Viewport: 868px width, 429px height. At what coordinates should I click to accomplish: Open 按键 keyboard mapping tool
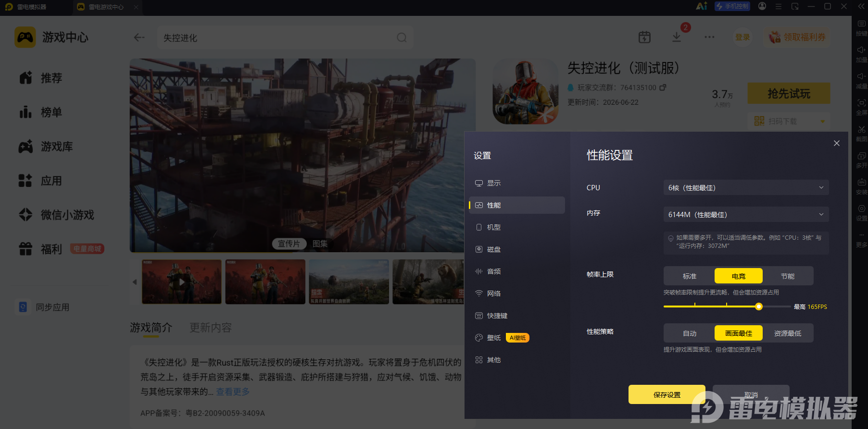(x=861, y=28)
